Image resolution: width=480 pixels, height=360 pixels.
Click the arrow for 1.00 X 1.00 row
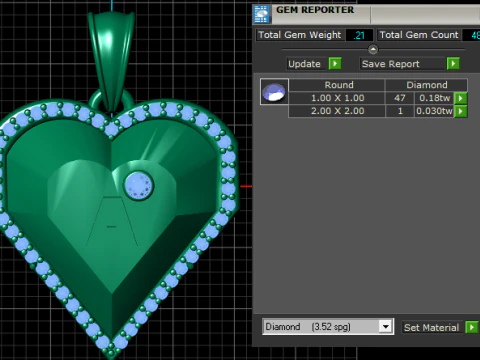point(461,98)
